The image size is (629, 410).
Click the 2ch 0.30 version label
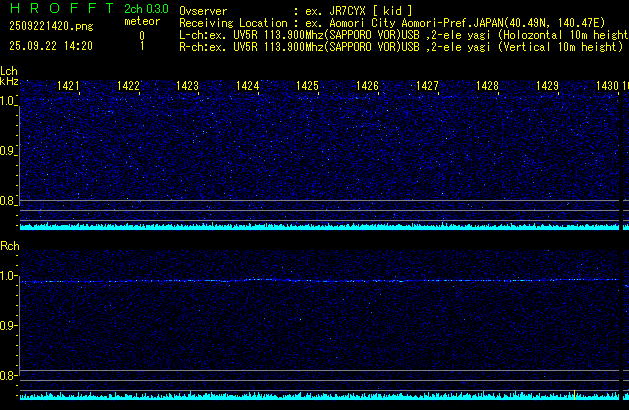[x=145, y=8]
